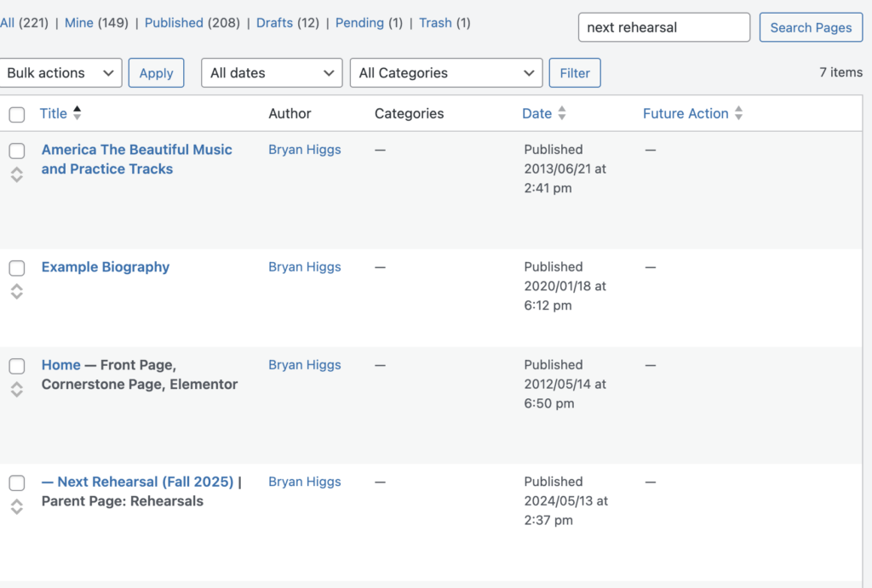
Task: Open the All Categories dropdown
Action: [446, 73]
